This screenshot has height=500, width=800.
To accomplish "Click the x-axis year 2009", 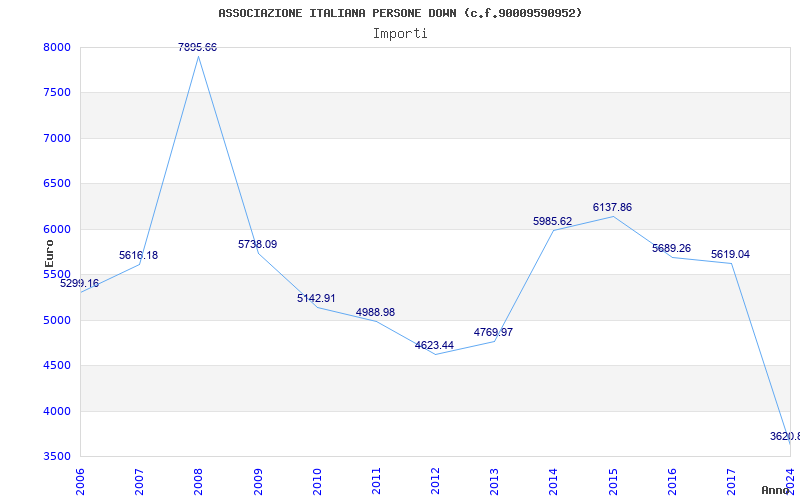I will (x=258, y=481).
